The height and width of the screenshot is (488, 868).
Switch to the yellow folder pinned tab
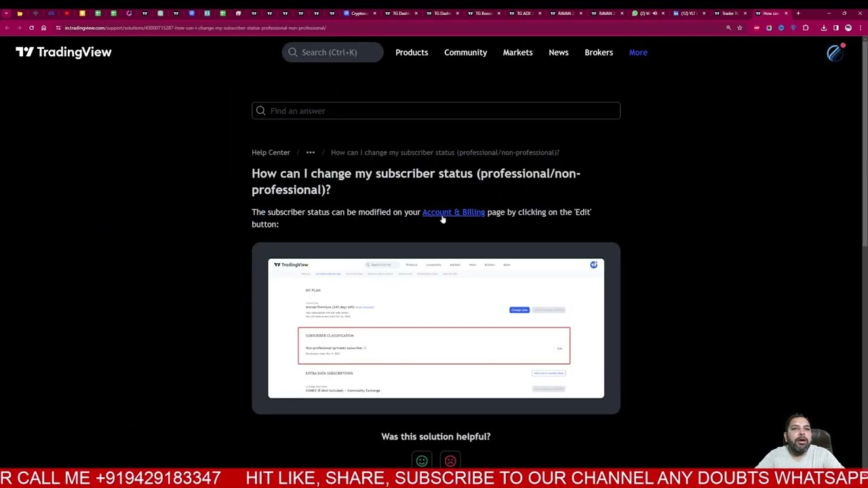(x=20, y=13)
